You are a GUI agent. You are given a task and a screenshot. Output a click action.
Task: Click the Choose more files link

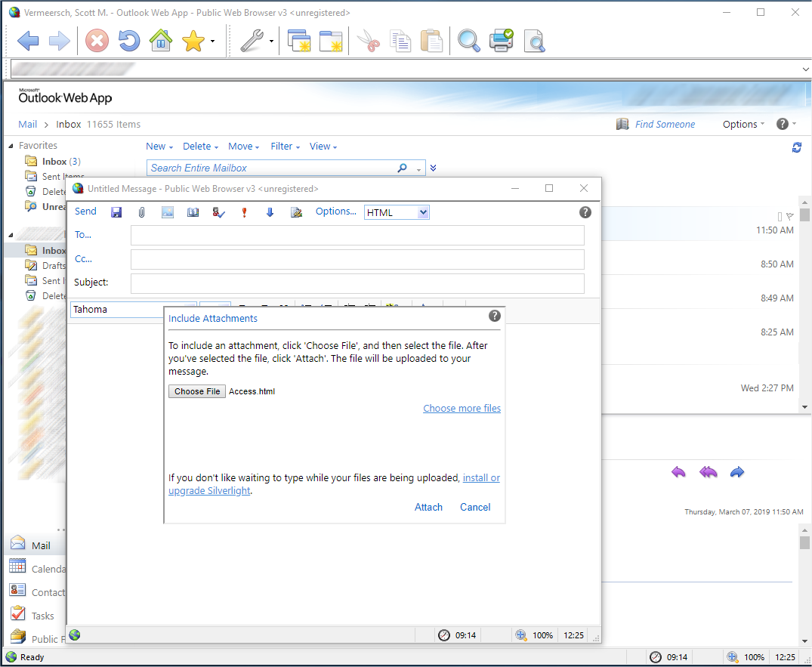pyautogui.click(x=462, y=408)
